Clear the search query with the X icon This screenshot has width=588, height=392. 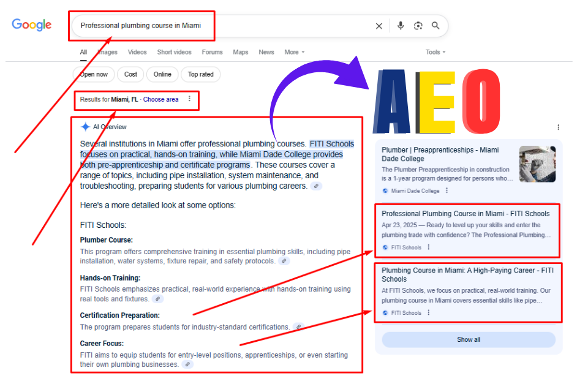click(379, 26)
